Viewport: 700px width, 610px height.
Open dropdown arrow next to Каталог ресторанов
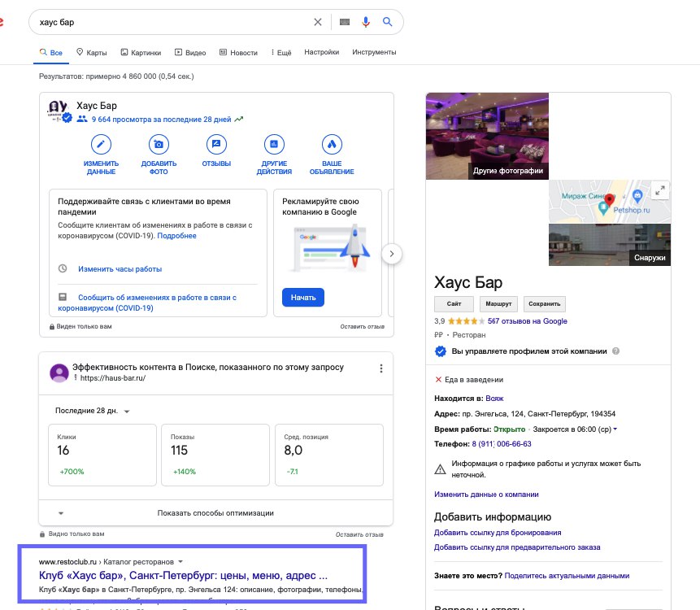click(180, 562)
